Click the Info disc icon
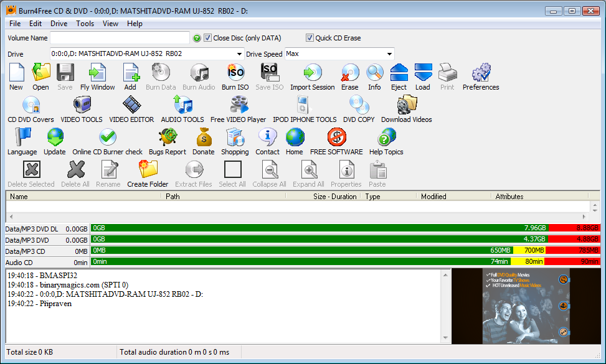This screenshot has width=606, height=364. point(374,74)
